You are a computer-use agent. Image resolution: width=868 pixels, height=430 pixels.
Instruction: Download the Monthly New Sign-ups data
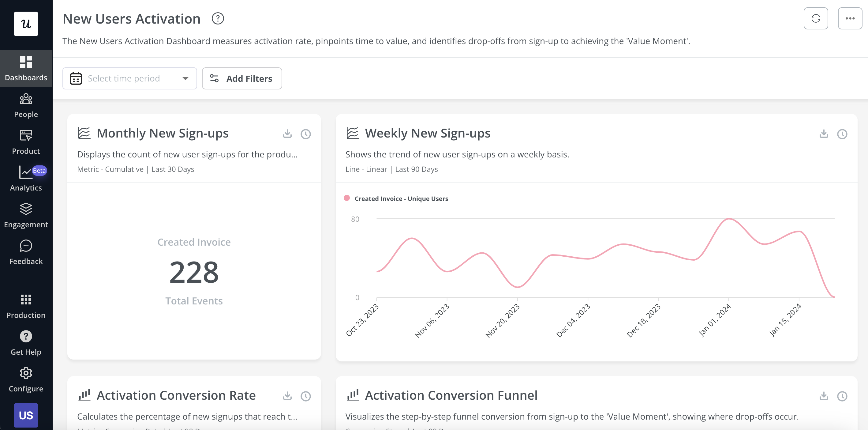click(x=287, y=134)
